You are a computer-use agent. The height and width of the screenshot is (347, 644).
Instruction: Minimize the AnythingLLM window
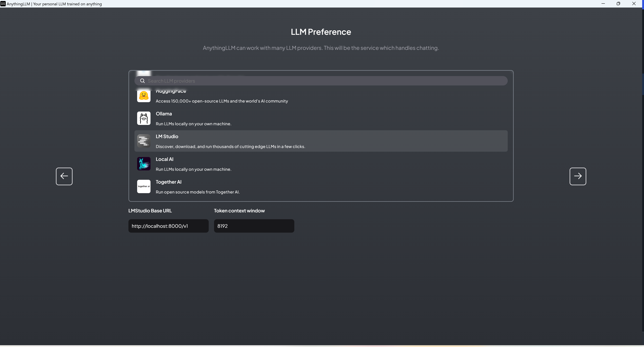tap(603, 4)
